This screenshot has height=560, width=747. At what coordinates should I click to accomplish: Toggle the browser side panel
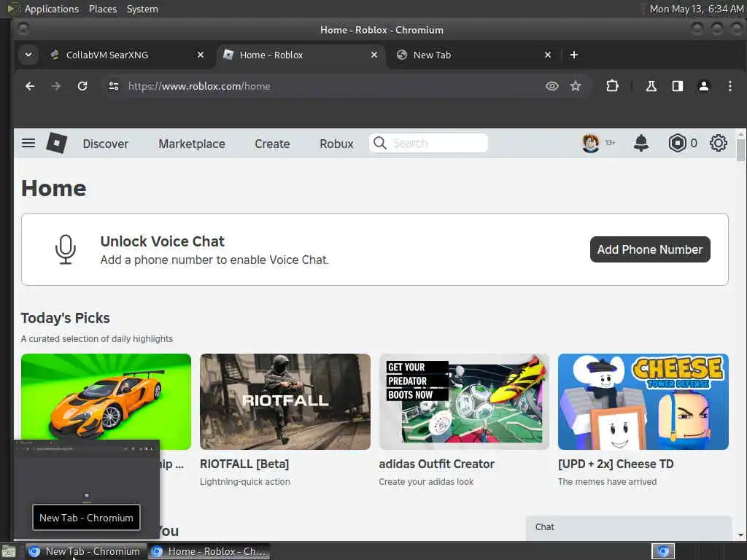tap(677, 86)
